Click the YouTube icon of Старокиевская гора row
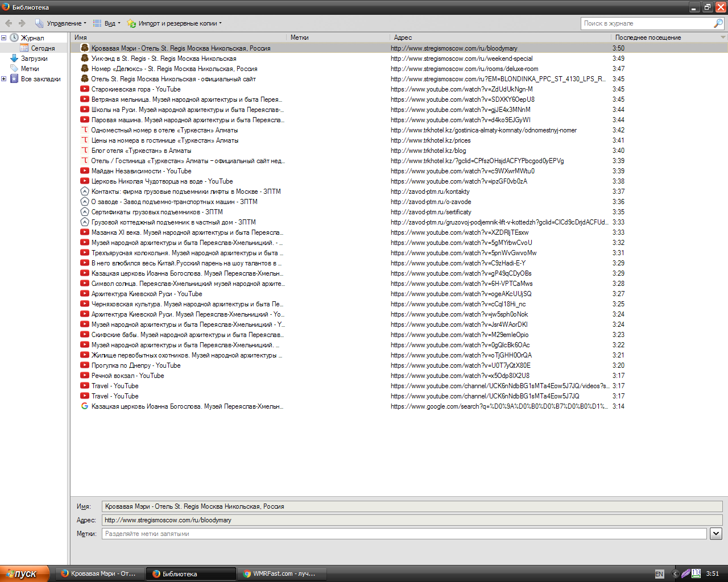Viewport: 728px width, 582px height. click(x=85, y=89)
